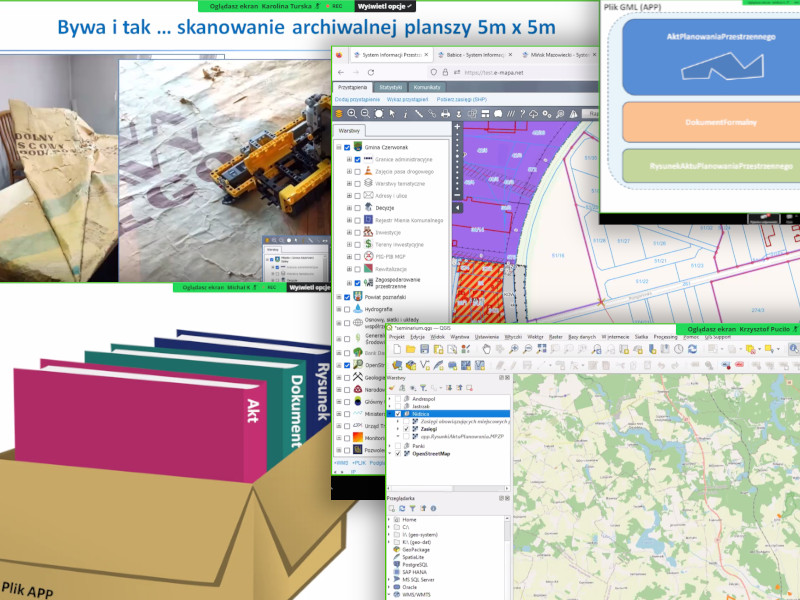Click the clock temporal controller icon in QGIS

click(679, 349)
